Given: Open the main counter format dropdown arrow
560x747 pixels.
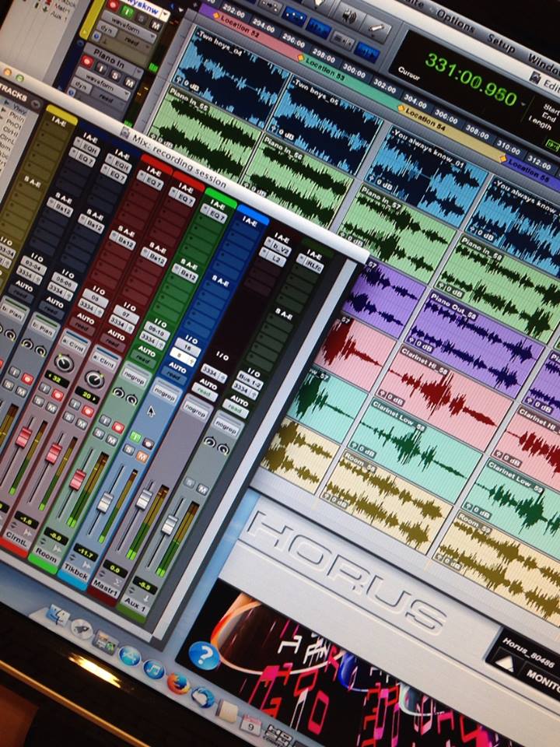Looking at the screenshot, I should click(x=523, y=103).
